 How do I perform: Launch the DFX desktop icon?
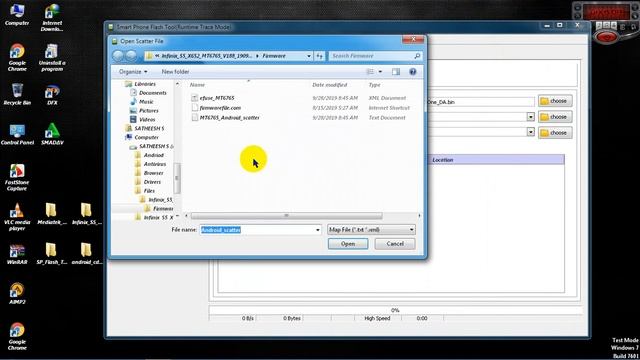(x=52, y=95)
